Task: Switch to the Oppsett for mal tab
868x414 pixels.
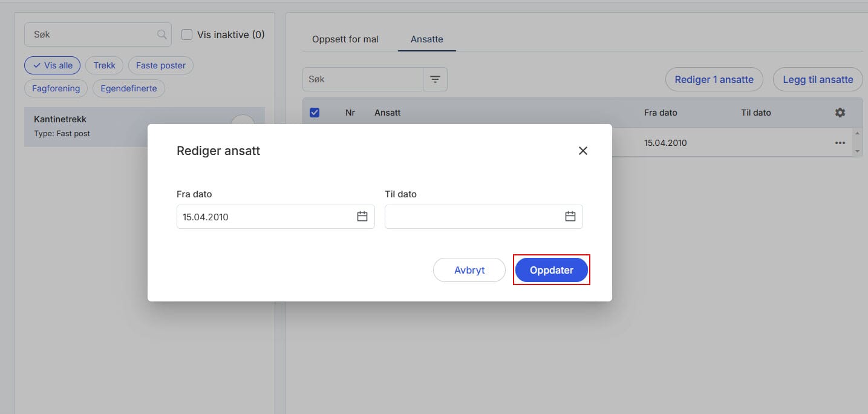Action: coord(345,39)
